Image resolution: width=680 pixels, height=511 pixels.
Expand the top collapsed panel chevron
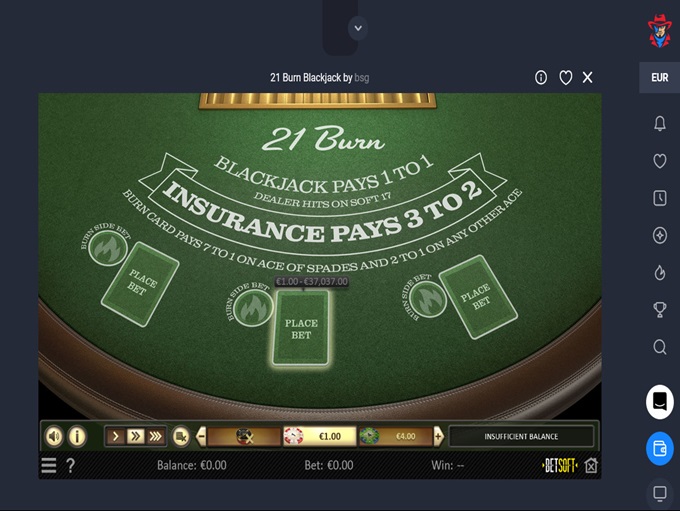coord(358,28)
